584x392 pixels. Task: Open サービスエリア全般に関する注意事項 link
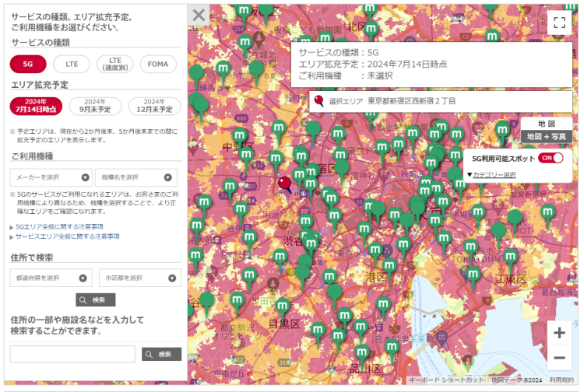(x=68, y=236)
